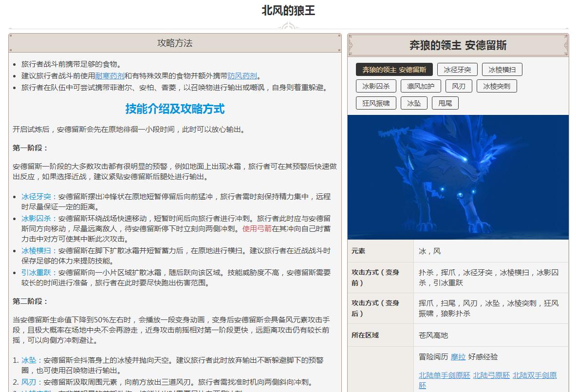The image size is (576, 392).
Task: Click the 攻略方法 panel header
Action: [x=175, y=43]
